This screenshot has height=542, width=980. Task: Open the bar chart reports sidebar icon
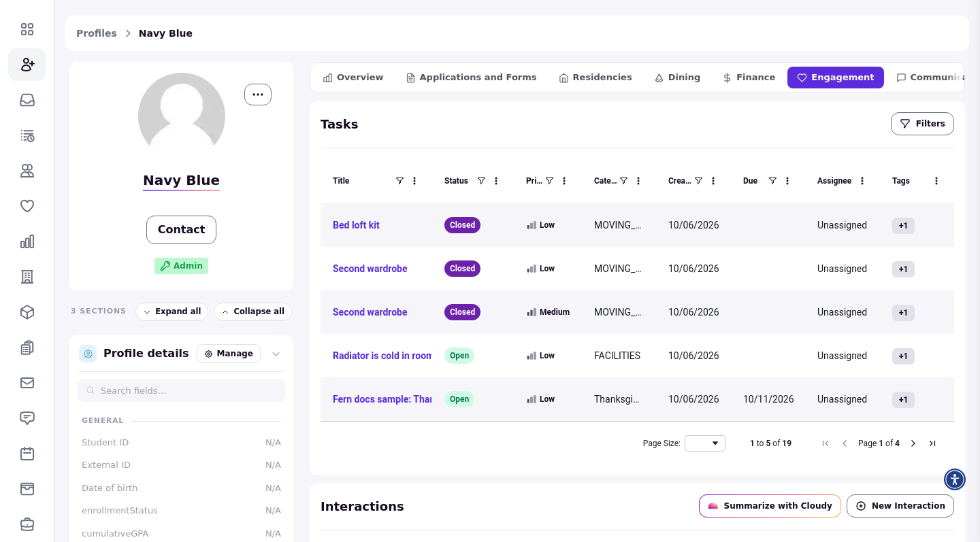[27, 241]
